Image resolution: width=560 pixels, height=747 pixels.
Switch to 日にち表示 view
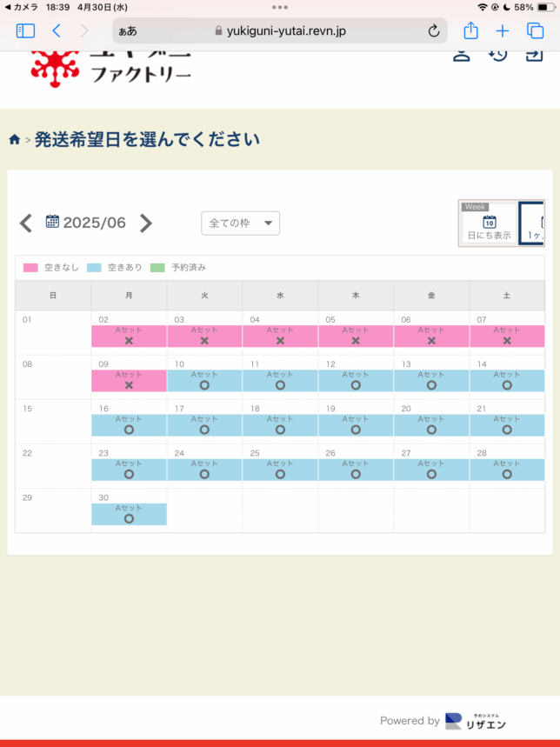click(x=489, y=228)
